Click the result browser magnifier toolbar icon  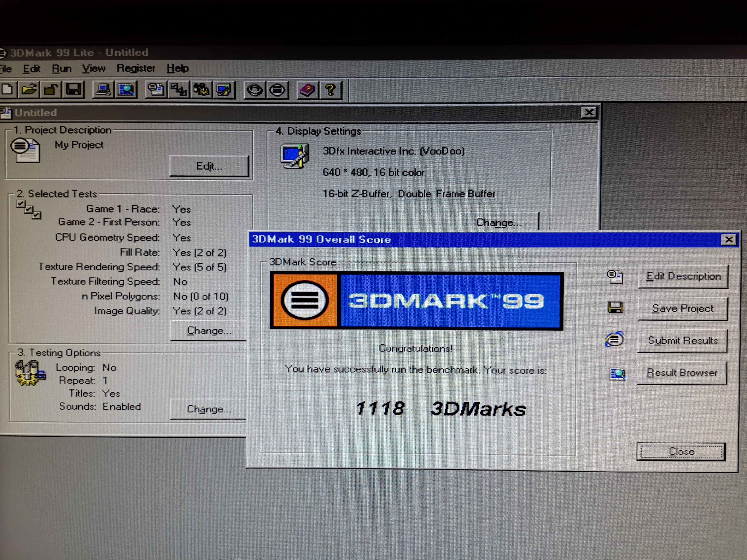(x=126, y=90)
